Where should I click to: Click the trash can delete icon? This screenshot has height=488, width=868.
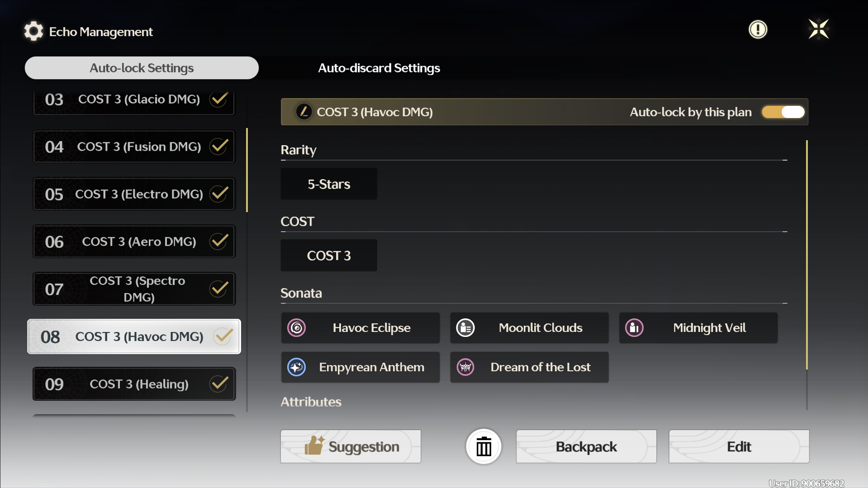pyautogui.click(x=484, y=447)
